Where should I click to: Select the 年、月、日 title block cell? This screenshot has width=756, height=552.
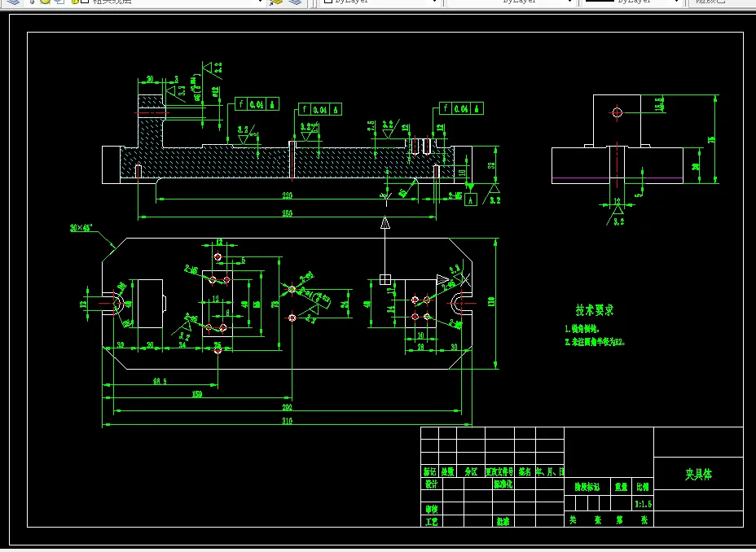(550, 472)
